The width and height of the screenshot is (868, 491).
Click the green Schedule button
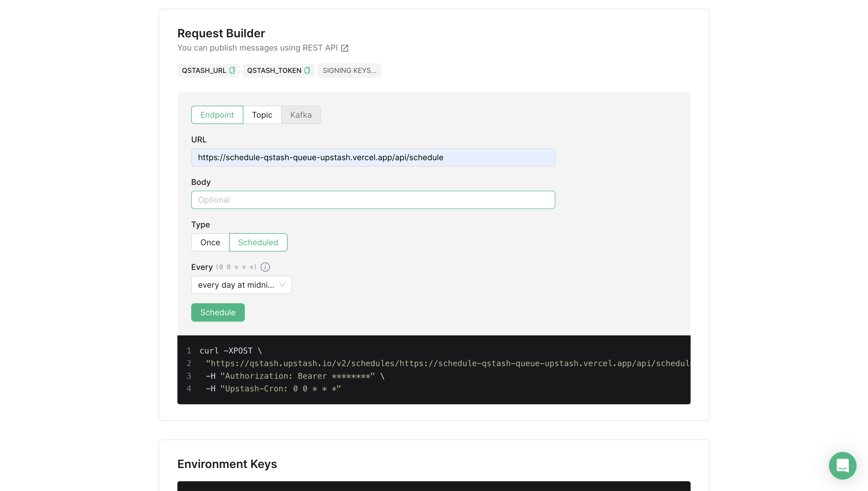217,312
